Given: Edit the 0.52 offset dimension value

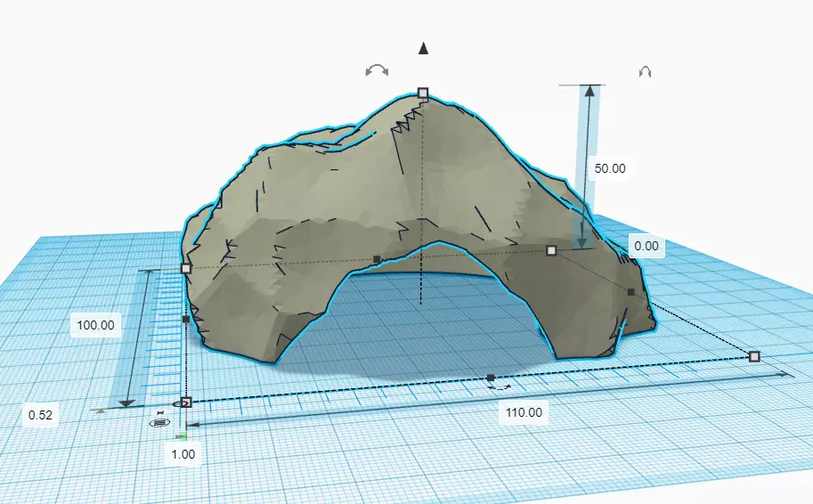Looking at the screenshot, I should (40, 415).
